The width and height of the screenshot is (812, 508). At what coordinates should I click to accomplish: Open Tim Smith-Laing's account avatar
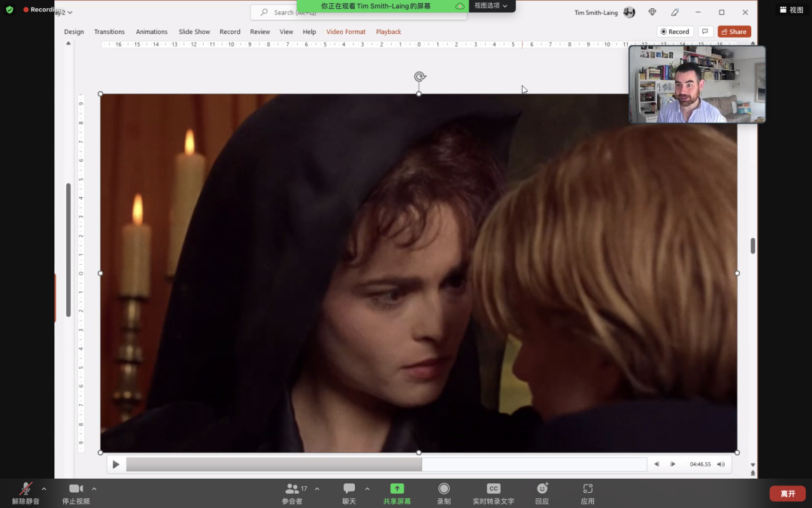[629, 13]
